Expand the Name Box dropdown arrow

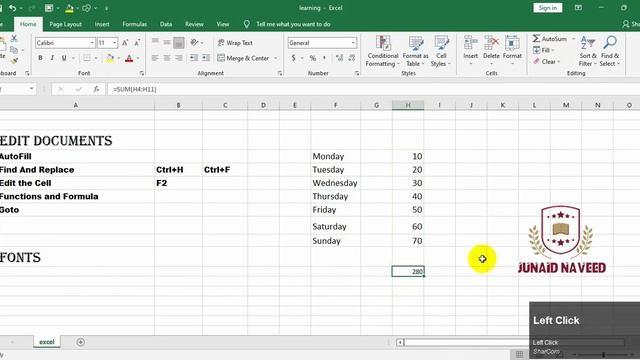pos(31,89)
